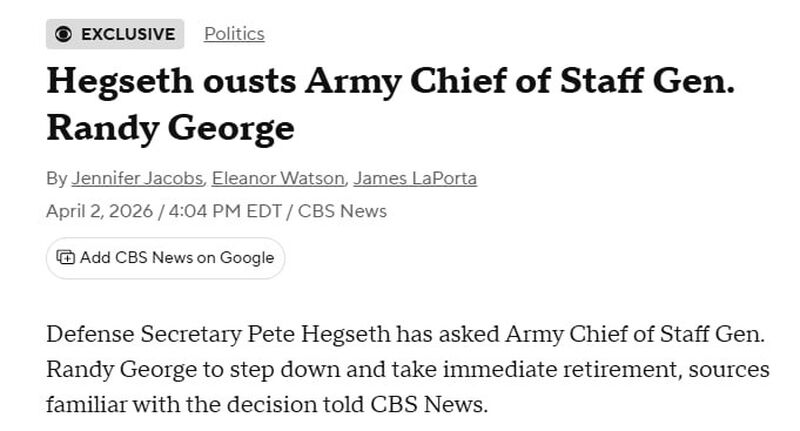Click the add-to-Google icon

tap(66, 258)
